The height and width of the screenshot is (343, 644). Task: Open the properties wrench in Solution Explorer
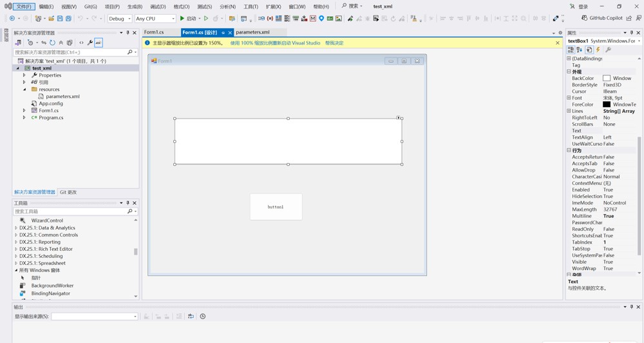90,43
